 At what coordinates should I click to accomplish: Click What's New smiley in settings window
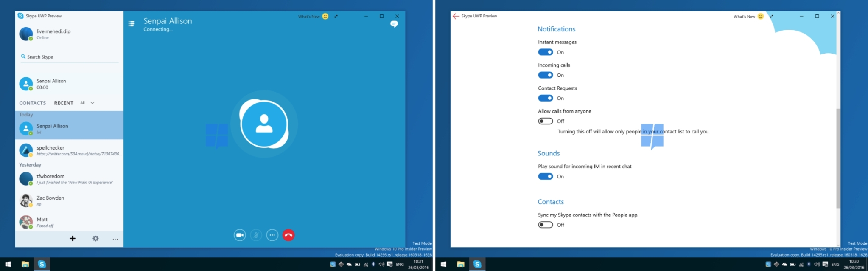761,17
